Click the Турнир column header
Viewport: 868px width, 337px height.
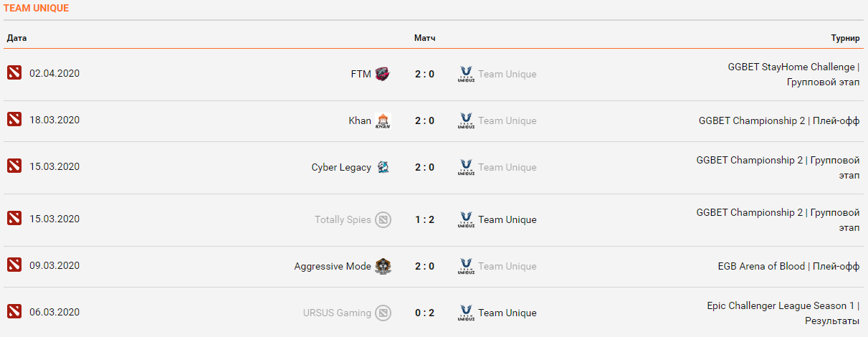845,37
